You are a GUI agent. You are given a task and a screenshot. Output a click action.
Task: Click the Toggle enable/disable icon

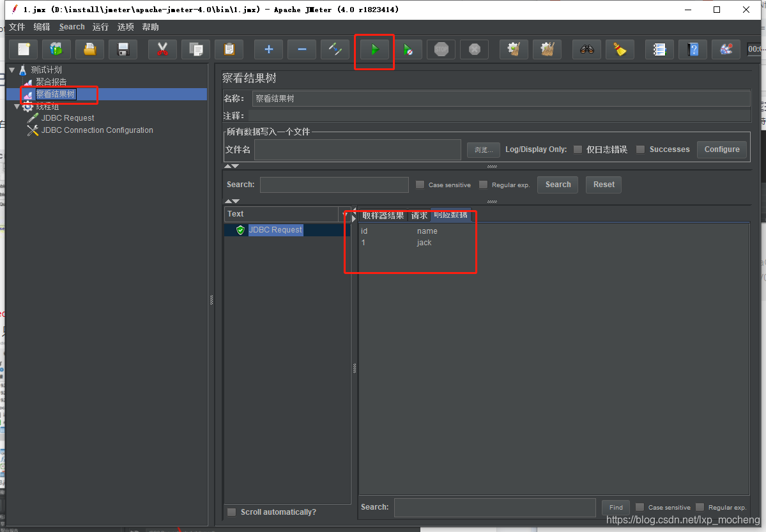click(335, 49)
